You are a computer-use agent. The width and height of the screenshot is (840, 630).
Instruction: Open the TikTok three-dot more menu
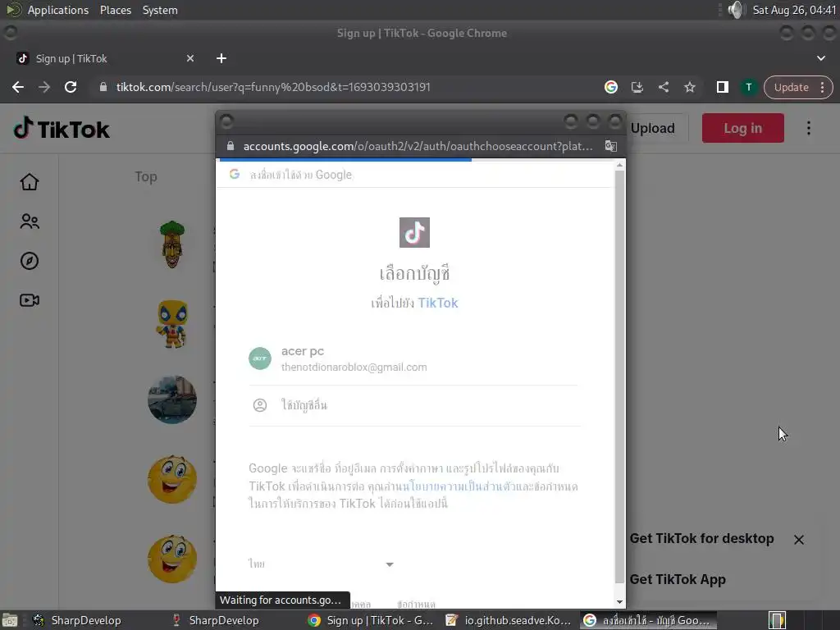[809, 128]
